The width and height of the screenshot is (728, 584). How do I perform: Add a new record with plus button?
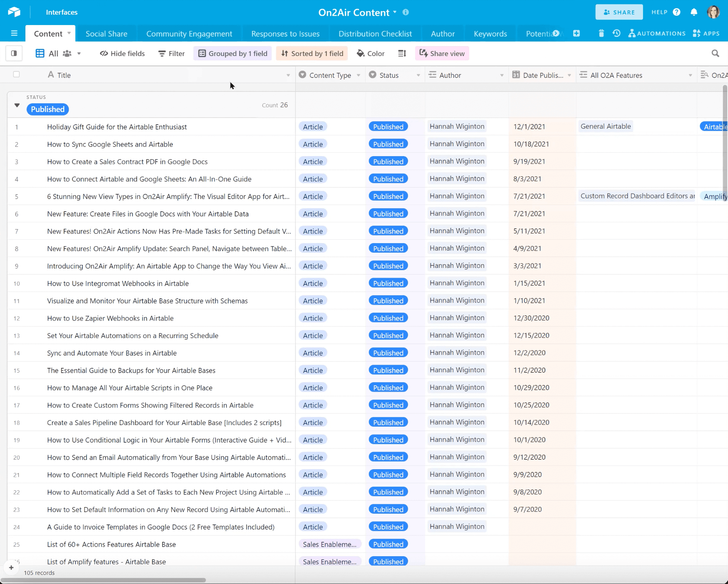click(11, 567)
